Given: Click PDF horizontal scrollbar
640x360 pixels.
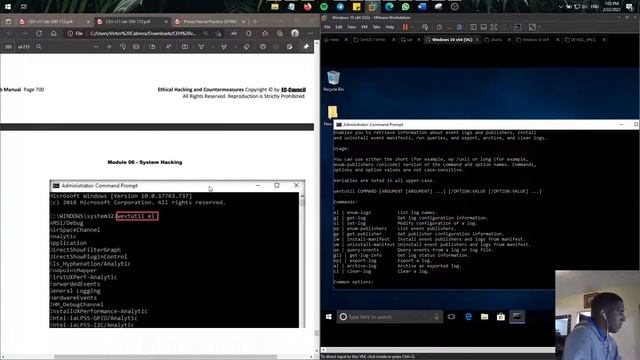Looking at the screenshot, I should [x=165, y=357].
